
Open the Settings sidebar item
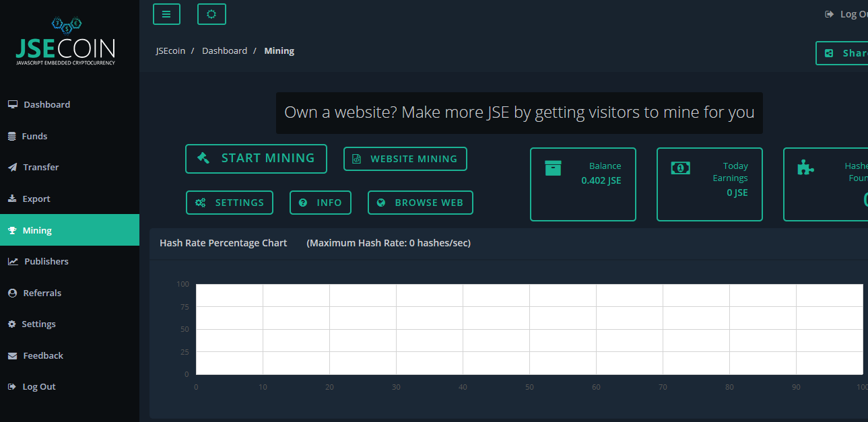[69, 324]
